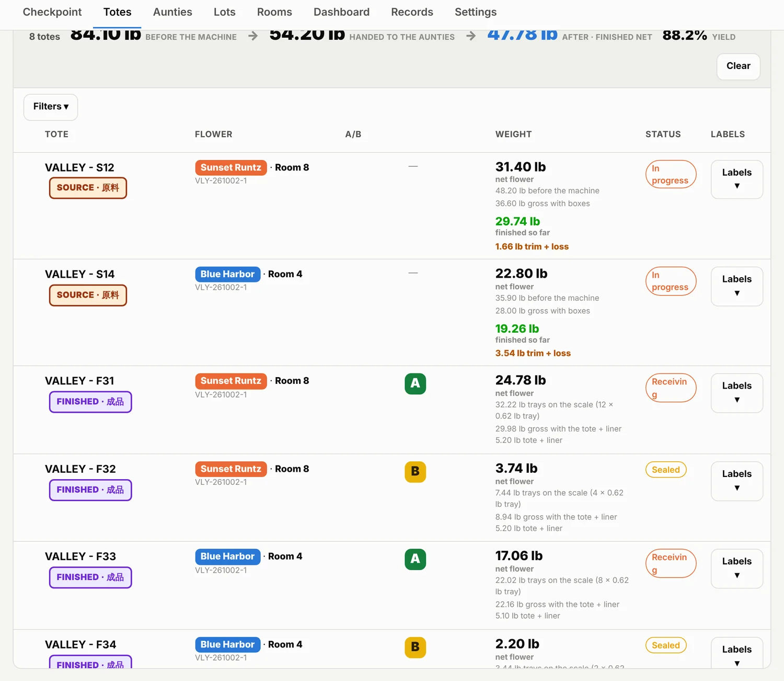Click Blue Harbor chip on VALLEY - S14 row
Image resolution: width=784 pixels, height=681 pixels.
tap(227, 275)
